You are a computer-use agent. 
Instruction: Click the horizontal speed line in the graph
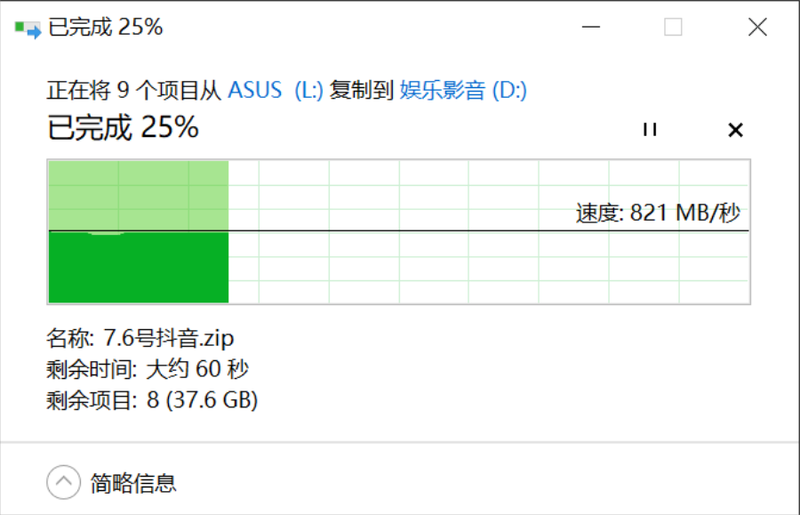coord(398,231)
